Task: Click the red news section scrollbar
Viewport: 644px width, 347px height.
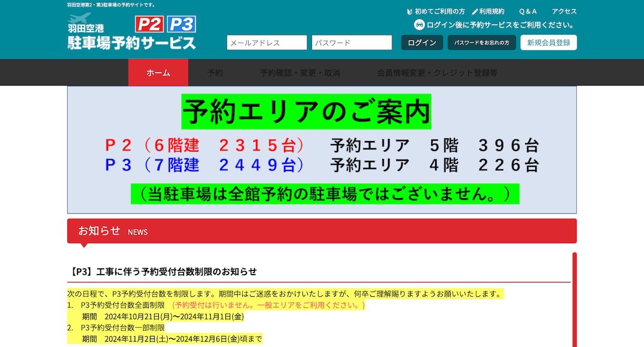Action: (x=574, y=299)
